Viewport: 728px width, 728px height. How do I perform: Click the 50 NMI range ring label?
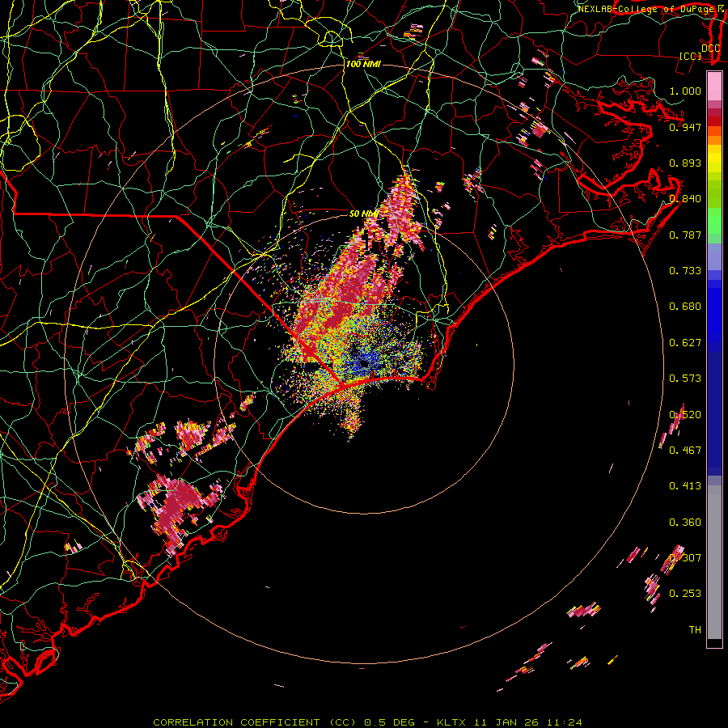364,214
